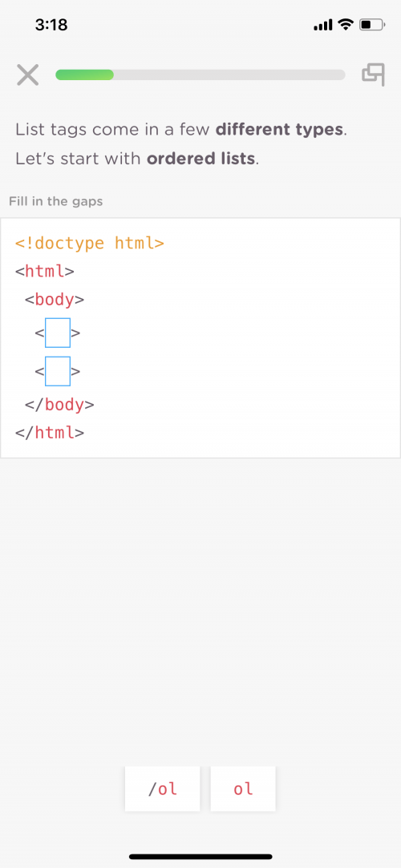
Task: Tap the closing html tag line
Action: point(50,432)
